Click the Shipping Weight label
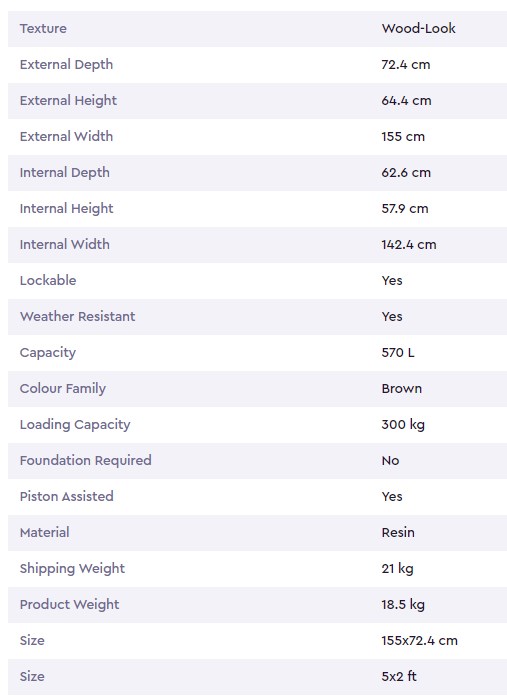 coord(72,569)
